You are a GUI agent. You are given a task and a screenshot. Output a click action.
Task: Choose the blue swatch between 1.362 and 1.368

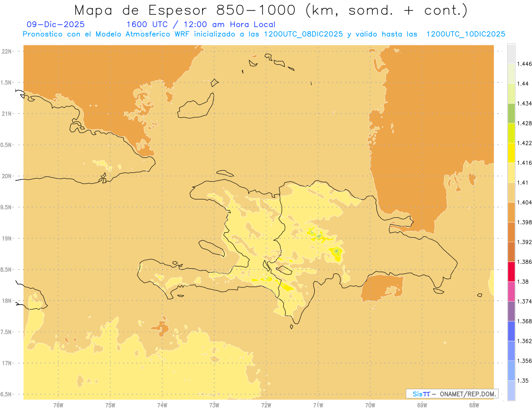pyautogui.click(x=511, y=331)
